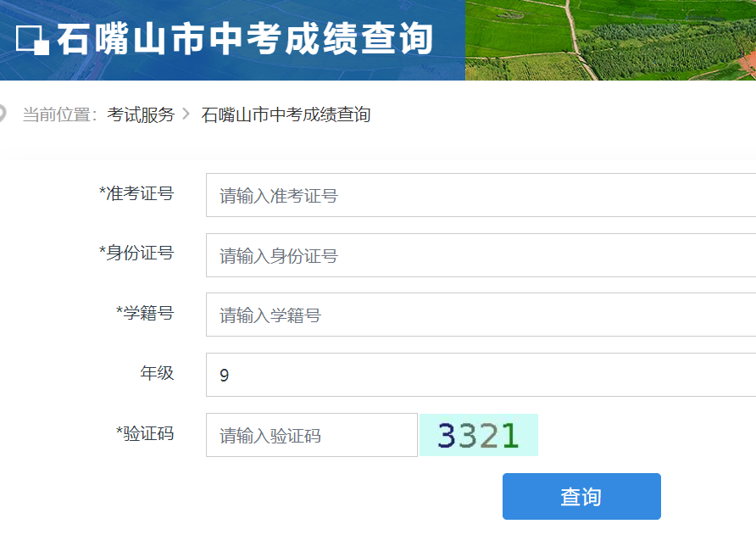The width and height of the screenshot is (756, 535).
Task: Click the 当前位置 breadcrumb label
Action: pyautogui.click(x=59, y=114)
